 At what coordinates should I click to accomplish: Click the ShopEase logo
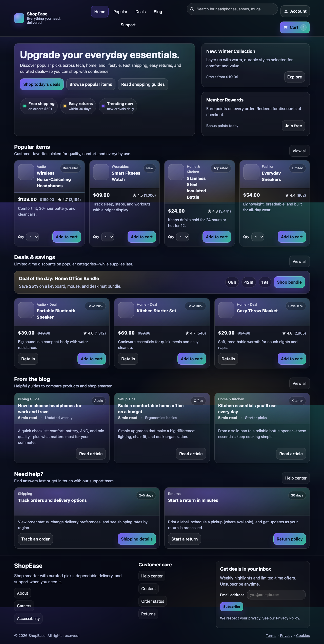click(19, 18)
